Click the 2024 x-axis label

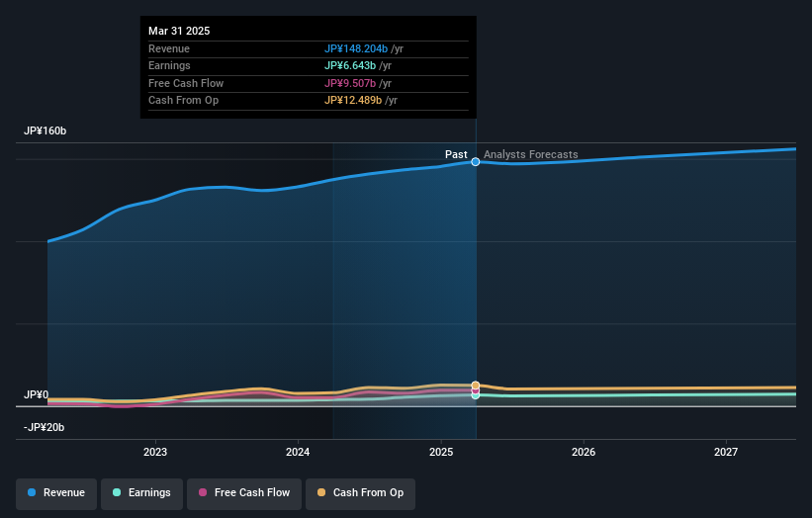click(298, 453)
